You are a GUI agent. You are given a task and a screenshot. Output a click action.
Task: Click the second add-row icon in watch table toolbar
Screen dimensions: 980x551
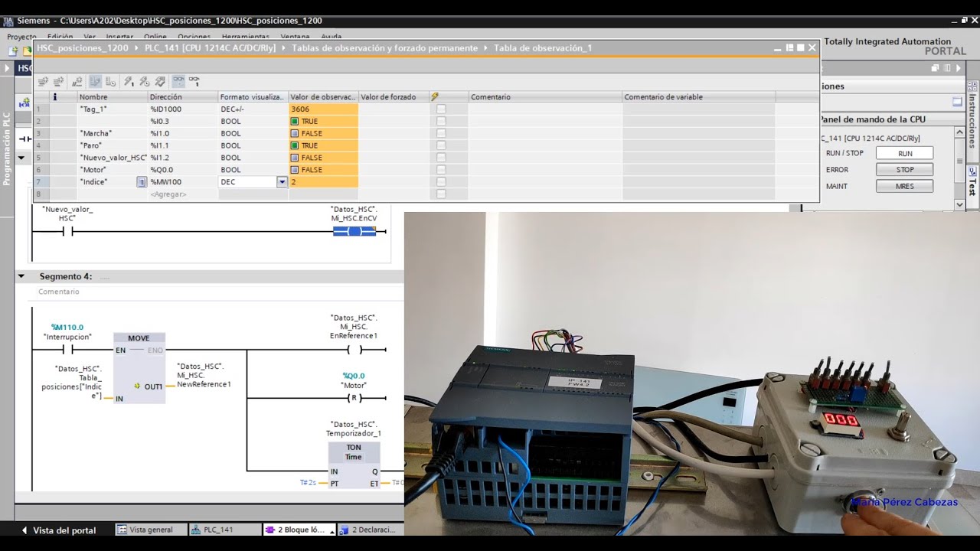[60, 81]
